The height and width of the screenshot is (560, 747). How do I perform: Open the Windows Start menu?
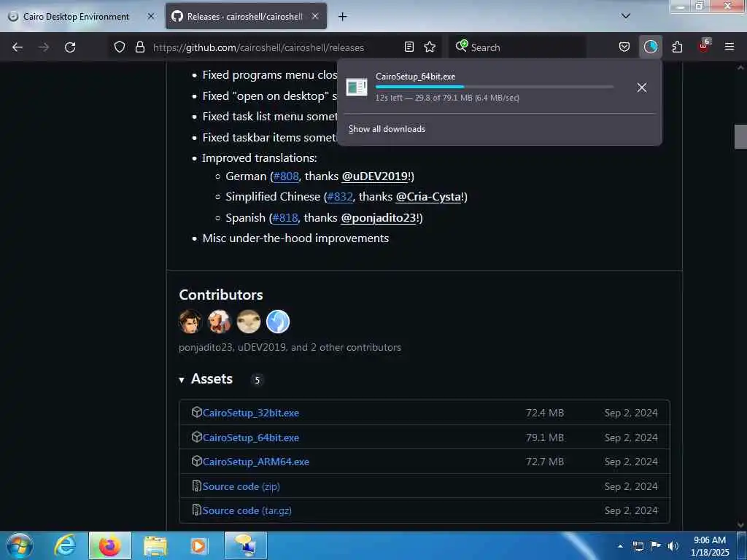pos(20,545)
